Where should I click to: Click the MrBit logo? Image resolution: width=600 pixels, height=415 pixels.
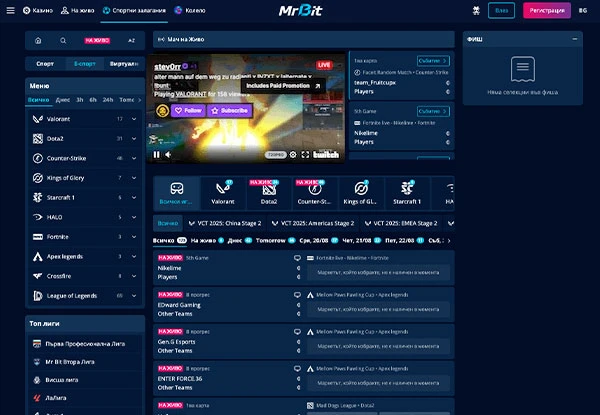(300, 10)
